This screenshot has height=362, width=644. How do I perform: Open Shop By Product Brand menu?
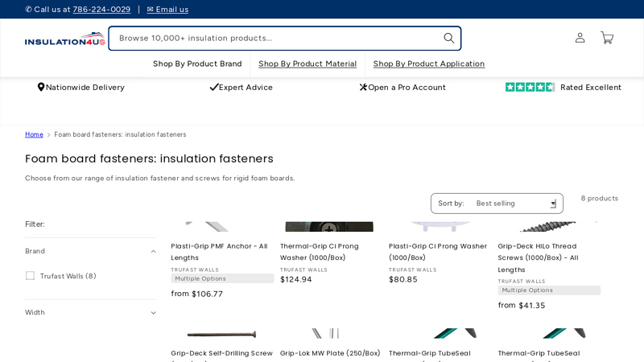197,64
